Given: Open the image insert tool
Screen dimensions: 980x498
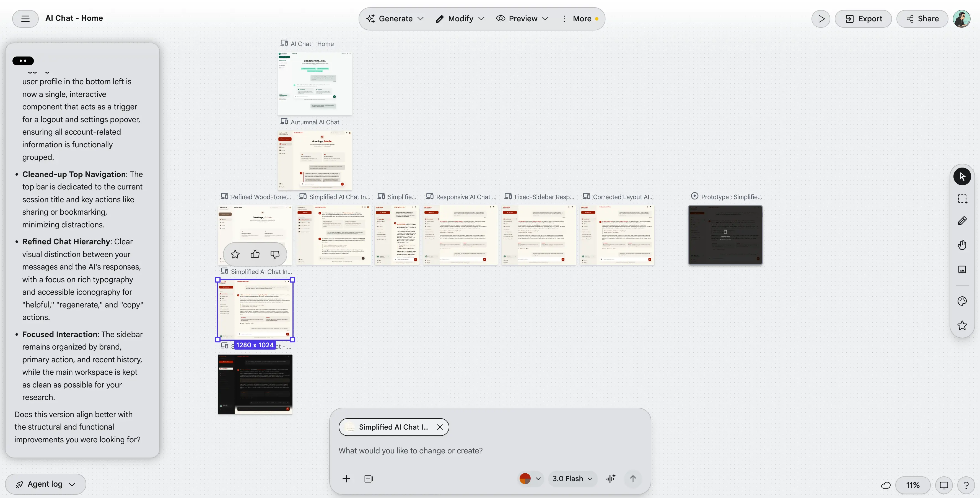Looking at the screenshot, I should (962, 269).
